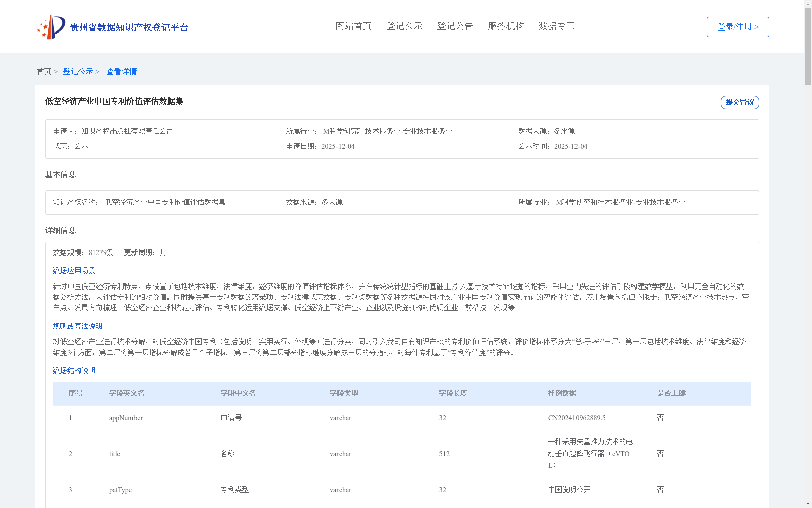Click the 专利类型 cell
812x508 pixels.
[x=235, y=490]
